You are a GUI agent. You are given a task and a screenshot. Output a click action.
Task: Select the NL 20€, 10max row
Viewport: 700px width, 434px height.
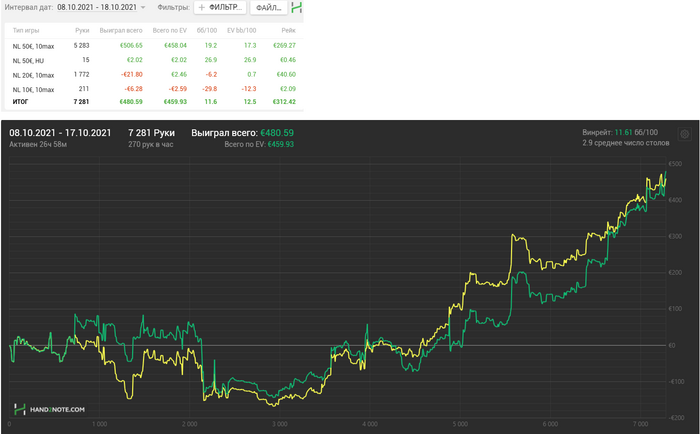[x=154, y=75]
